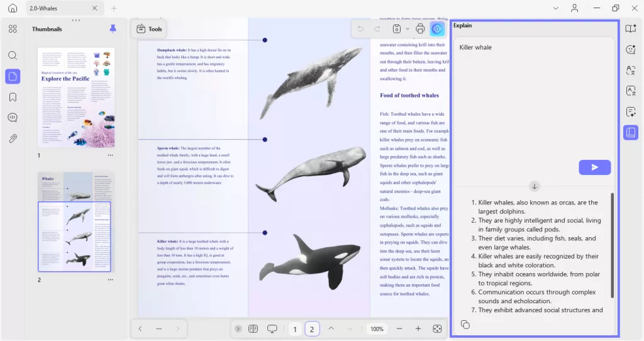Open the Tools menu
Image resolution: width=644 pixels, height=341 pixels.
coord(149,29)
